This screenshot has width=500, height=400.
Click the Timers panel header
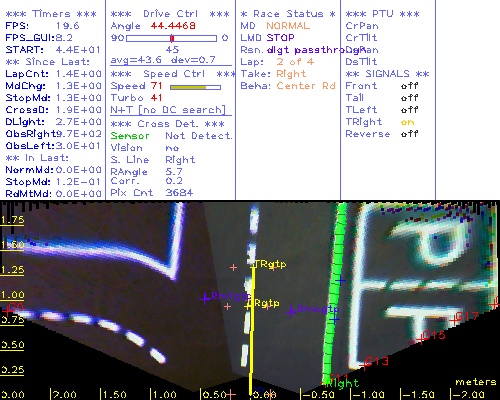coord(51,14)
